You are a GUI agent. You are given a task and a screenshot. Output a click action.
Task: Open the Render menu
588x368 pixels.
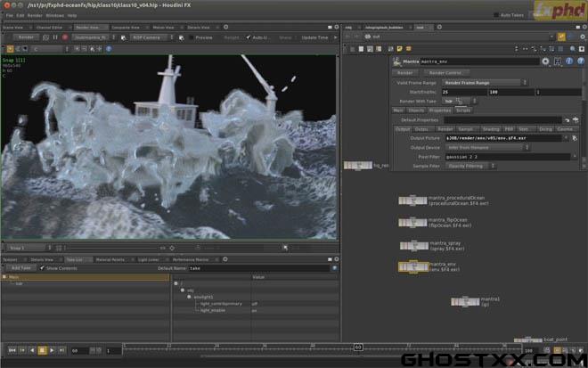(x=35, y=16)
